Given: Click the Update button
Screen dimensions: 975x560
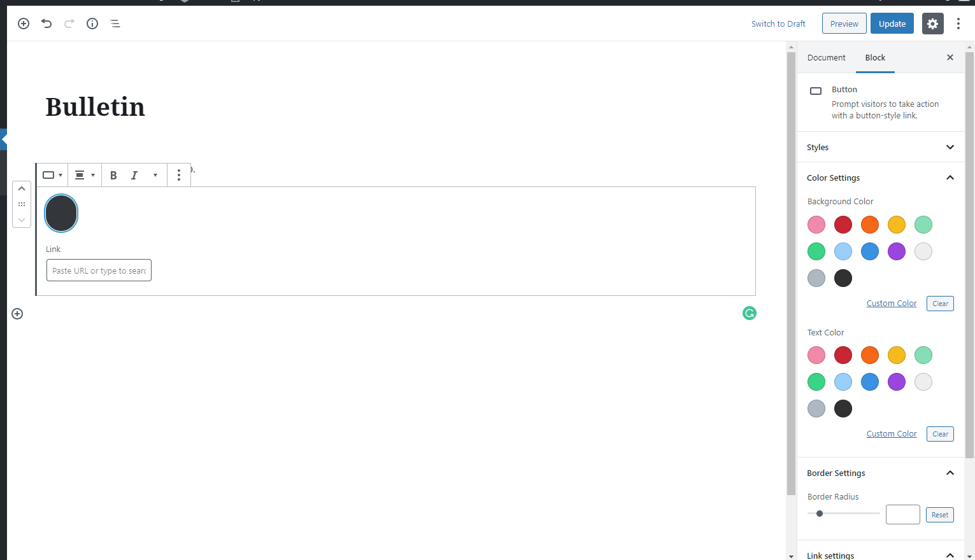Looking at the screenshot, I should 892,24.
